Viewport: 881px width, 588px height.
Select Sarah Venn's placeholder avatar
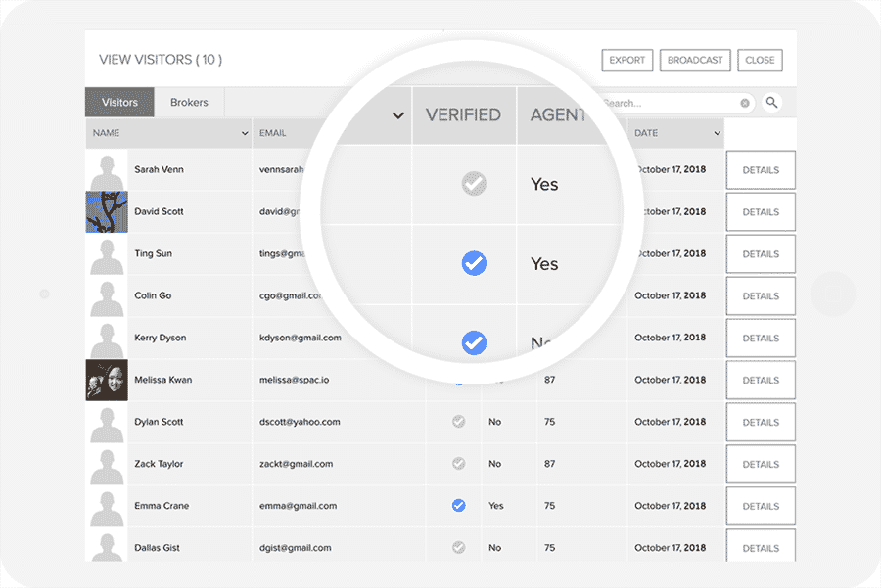(x=107, y=170)
